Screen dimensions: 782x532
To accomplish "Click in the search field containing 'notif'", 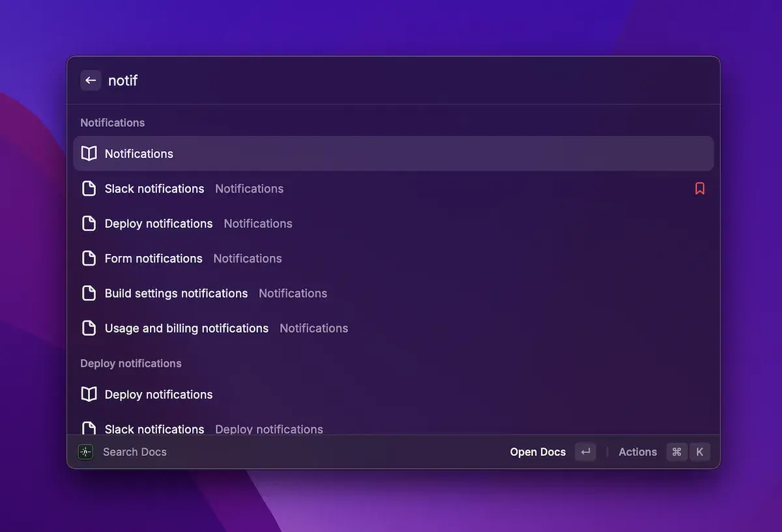I will click(391, 81).
